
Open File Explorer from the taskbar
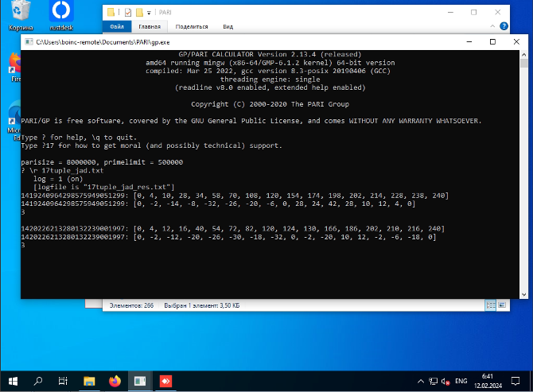(89, 381)
